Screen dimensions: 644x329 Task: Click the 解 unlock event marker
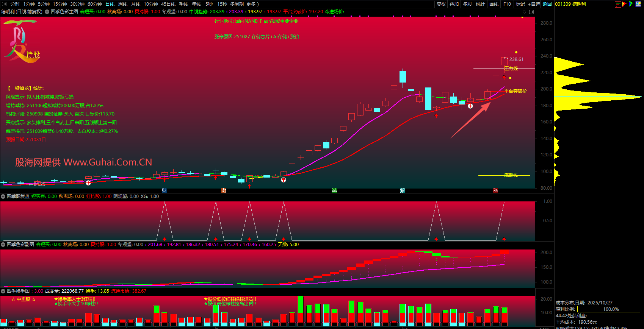pyautogui.click(x=402, y=190)
